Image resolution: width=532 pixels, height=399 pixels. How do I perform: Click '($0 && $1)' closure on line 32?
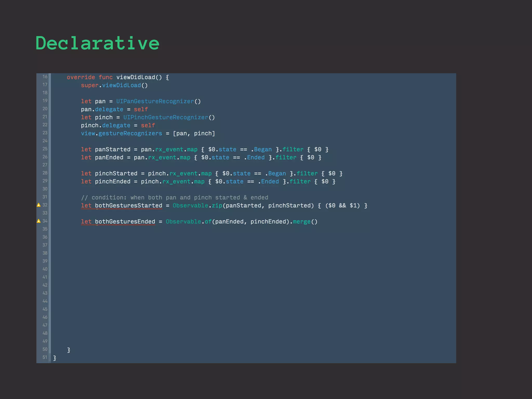click(342, 206)
